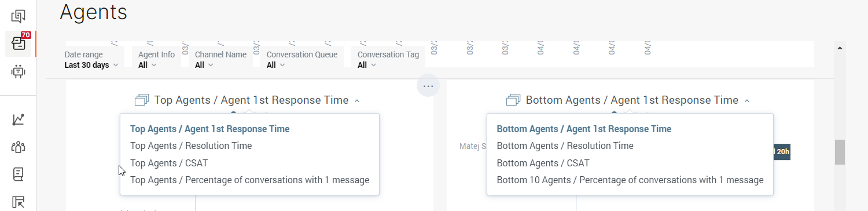The width and height of the screenshot is (868, 211).
Task: Expand the Agent Info filter dropdown
Action: coord(156,60)
